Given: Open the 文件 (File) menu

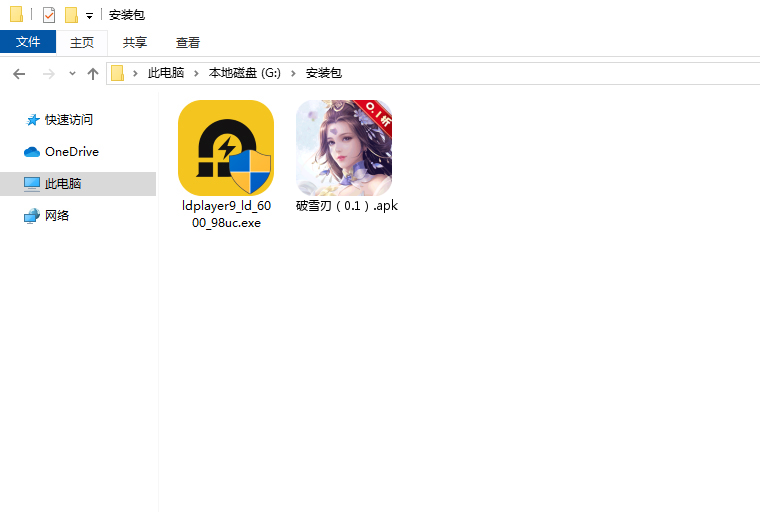Looking at the screenshot, I should coord(28,42).
